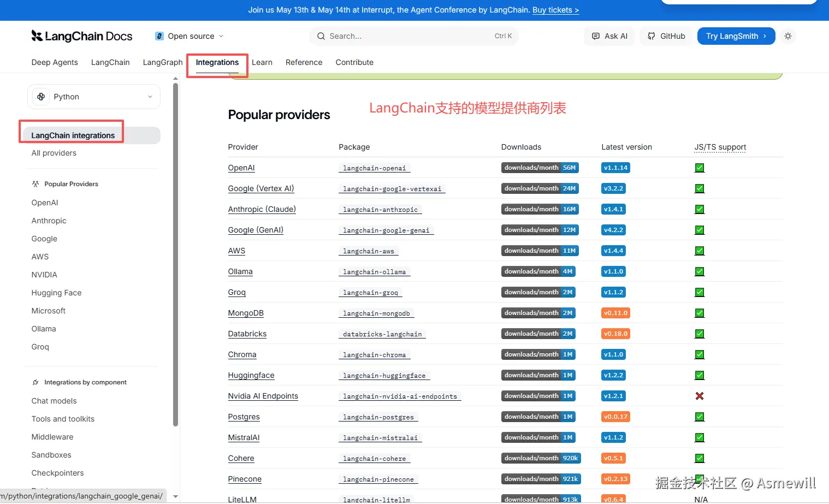This screenshot has height=504, width=829.
Task: Click the search magnifier icon
Action: (x=321, y=36)
